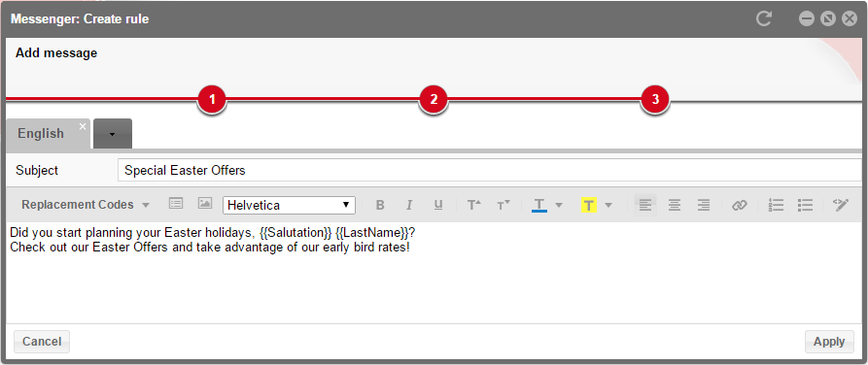Align message text to the left
This screenshot has height=365, width=868.
(644, 205)
